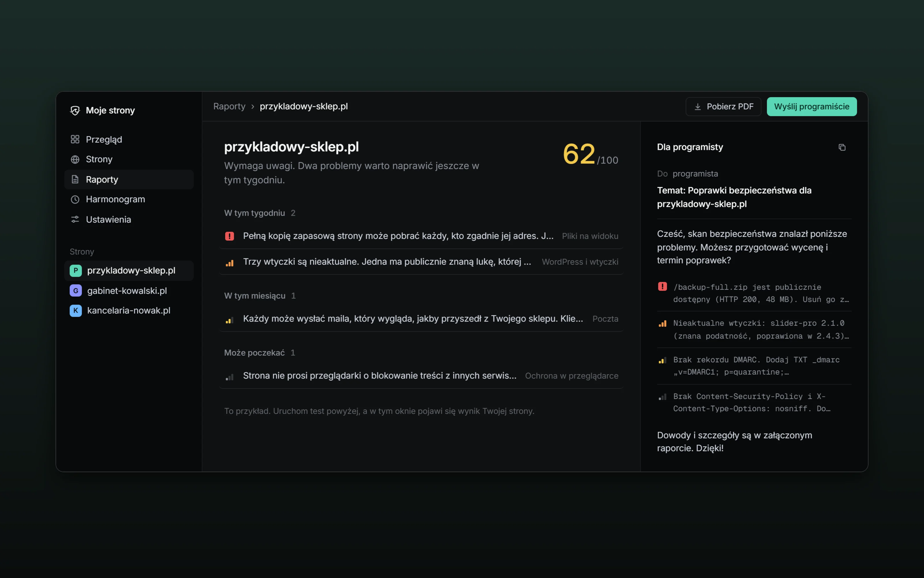This screenshot has height=578, width=924.
Task: Click the Przegląd grid icon in sidebar
Action: [x=75, y=140]
